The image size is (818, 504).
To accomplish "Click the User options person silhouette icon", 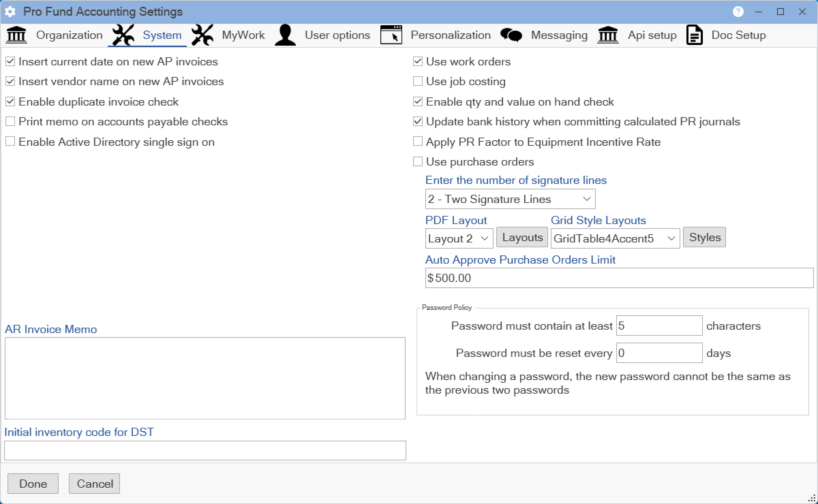I will (x=285, y=35).
